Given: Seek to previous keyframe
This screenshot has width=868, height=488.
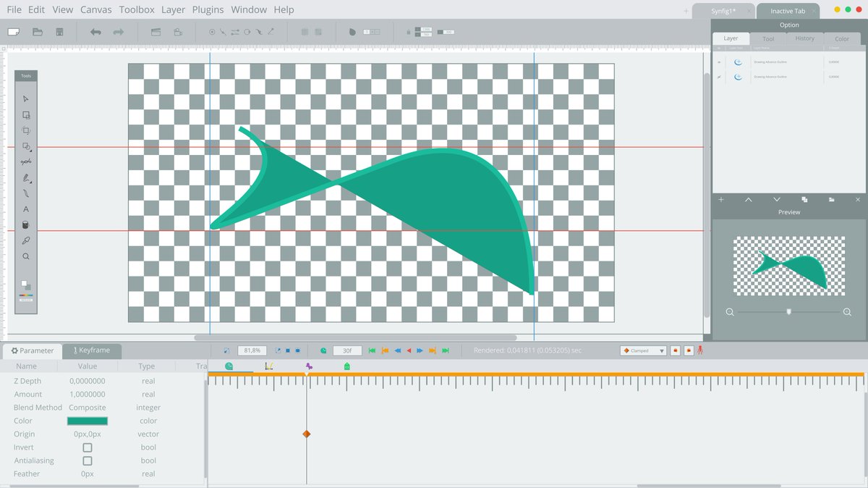Looking at the screenshot, I should pos(385,350).
